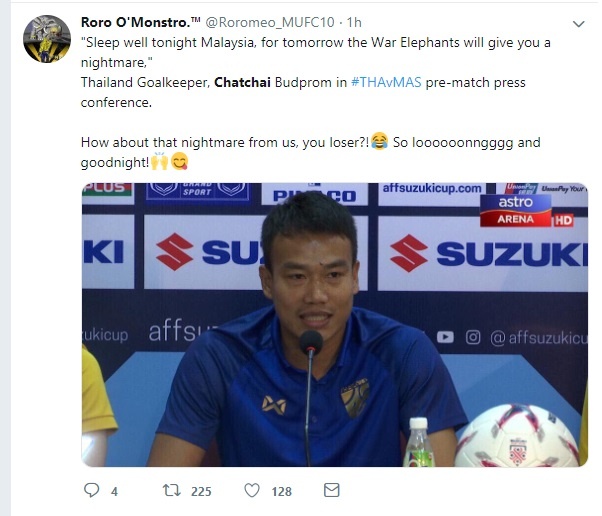Click the tongue-out yummy face emoji
This screenshot has height=516, width=602.
coord(179,161)
